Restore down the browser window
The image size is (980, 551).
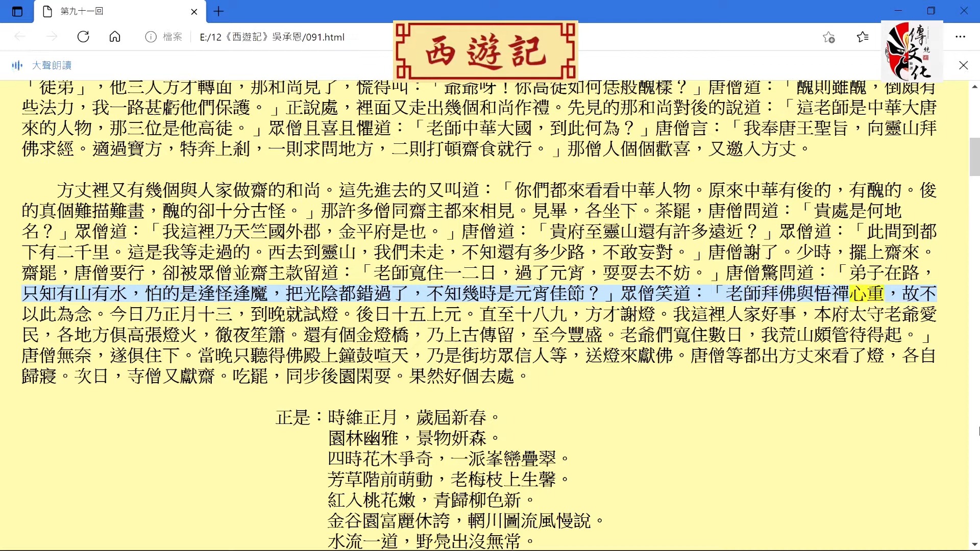click(931, 11)
